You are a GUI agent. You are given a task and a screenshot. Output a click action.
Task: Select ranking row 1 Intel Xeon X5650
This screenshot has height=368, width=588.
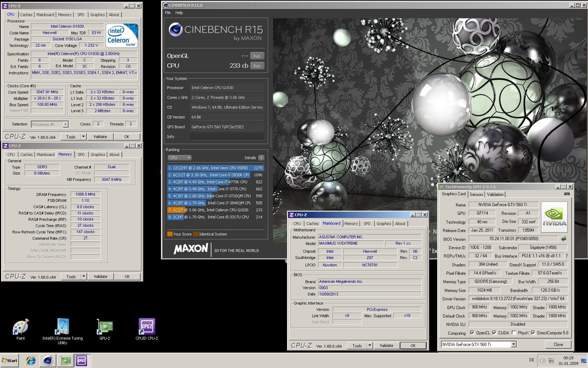pos(215,168)
